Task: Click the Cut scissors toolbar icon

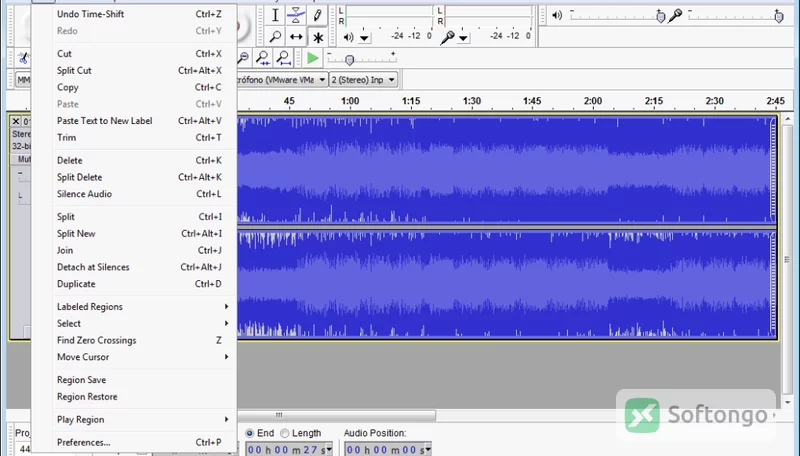Action: [23, 58]
